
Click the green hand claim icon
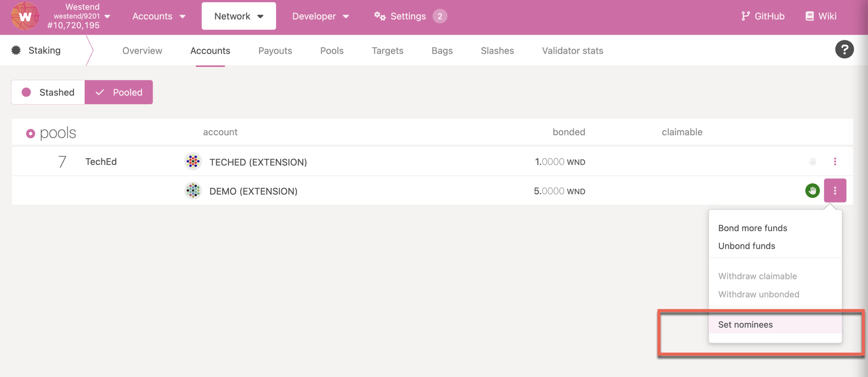point(812,191)
